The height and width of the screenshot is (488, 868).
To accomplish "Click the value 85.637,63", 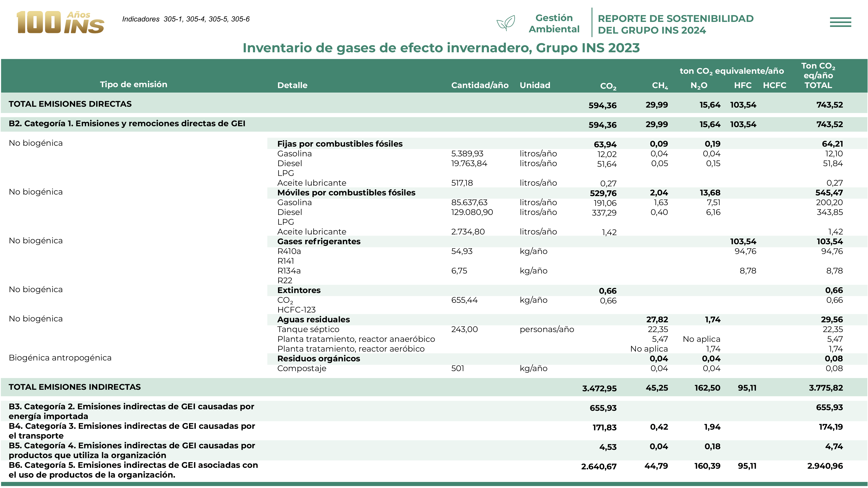I will pos(469,202).
